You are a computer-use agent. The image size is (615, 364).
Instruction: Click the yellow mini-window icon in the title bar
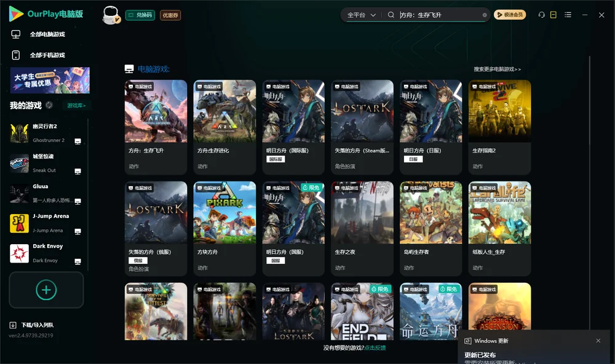tap(553, 15)
